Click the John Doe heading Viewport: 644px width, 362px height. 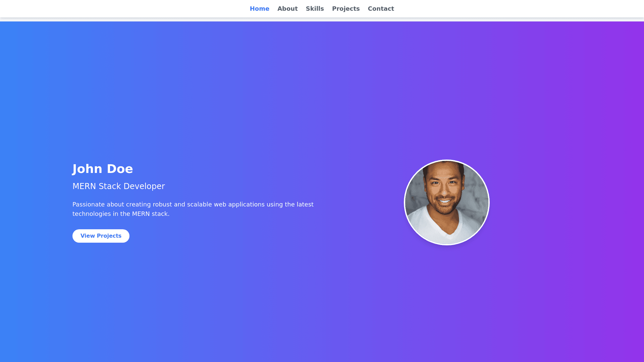[103, 169]
